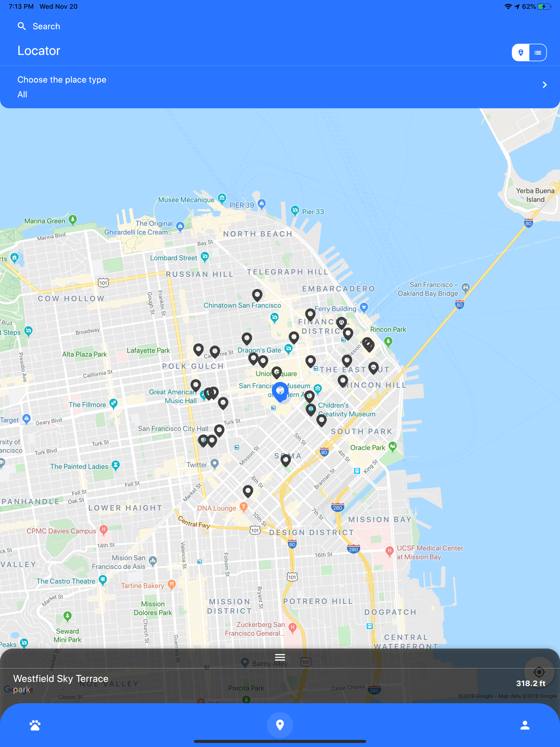Tap the CPMC Davies Campus hospital marker
This screenshot has width=560, height=747.
point(104,530)
